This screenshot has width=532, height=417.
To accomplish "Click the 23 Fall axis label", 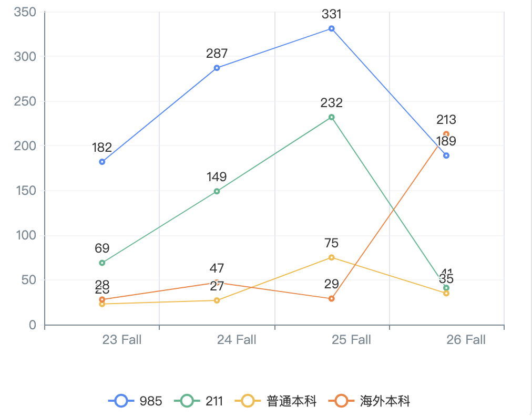I will pos(122,340).
